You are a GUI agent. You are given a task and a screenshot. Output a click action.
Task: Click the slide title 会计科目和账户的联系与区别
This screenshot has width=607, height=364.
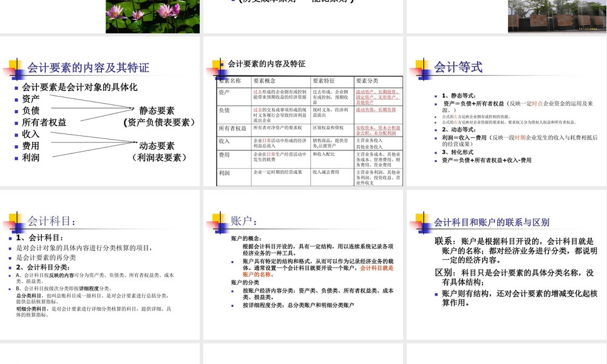coord(492,223)
